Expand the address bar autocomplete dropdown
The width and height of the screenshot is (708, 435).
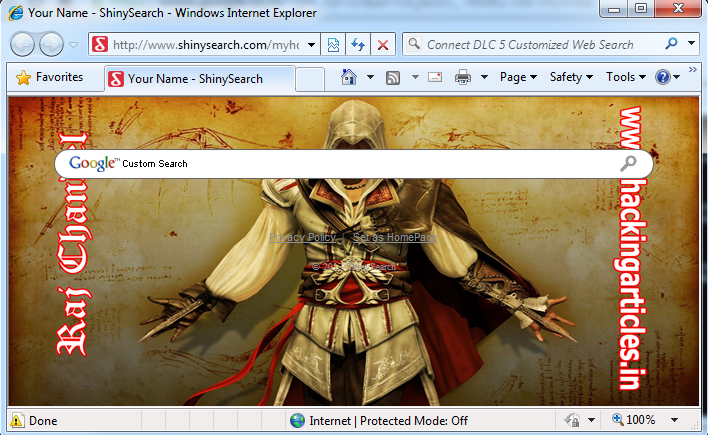coord(311,45)
